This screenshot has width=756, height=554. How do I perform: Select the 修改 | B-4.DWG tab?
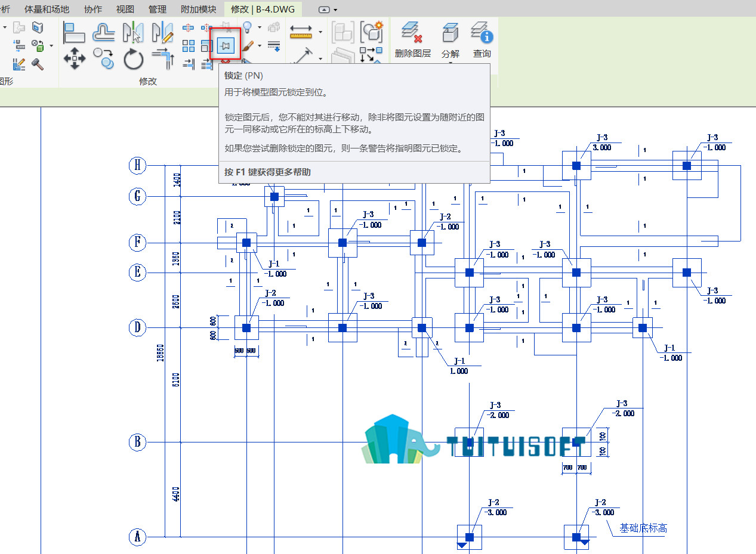pyautogui.click(x=263, y=10)
